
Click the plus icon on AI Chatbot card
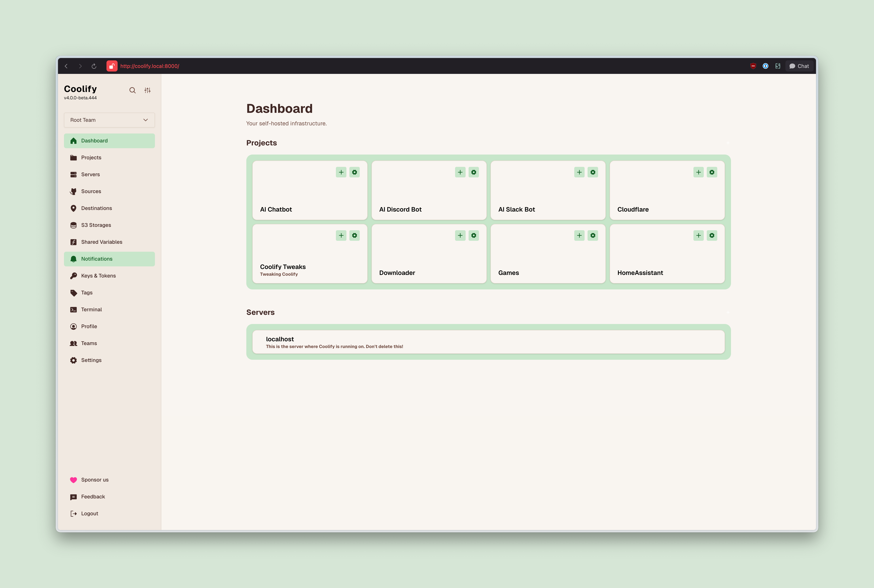(x=341, y=172)
